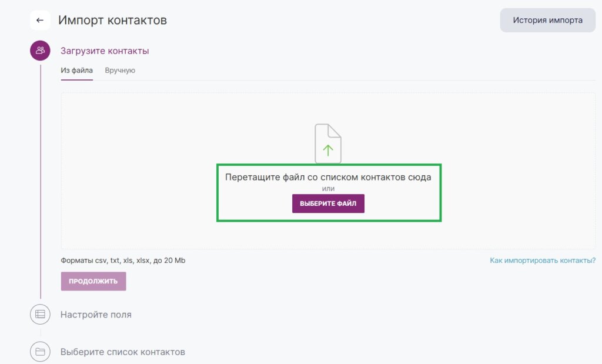
Task: Expand the Выберите список контактов step
Action: click(122, 352)
